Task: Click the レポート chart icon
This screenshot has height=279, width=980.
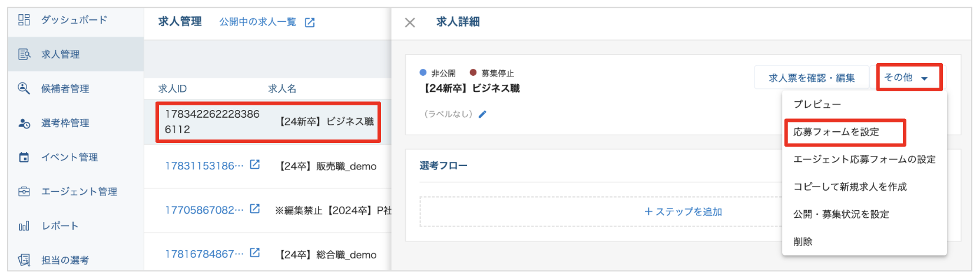Action: 24,226
